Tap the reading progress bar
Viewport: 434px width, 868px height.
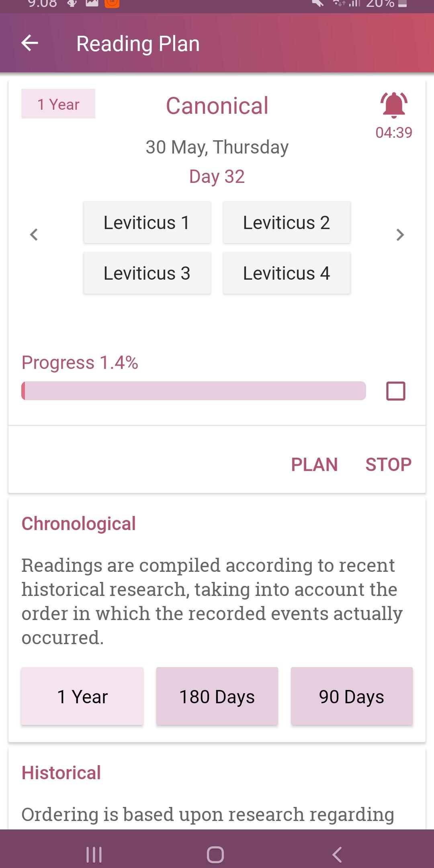[194, 391]
